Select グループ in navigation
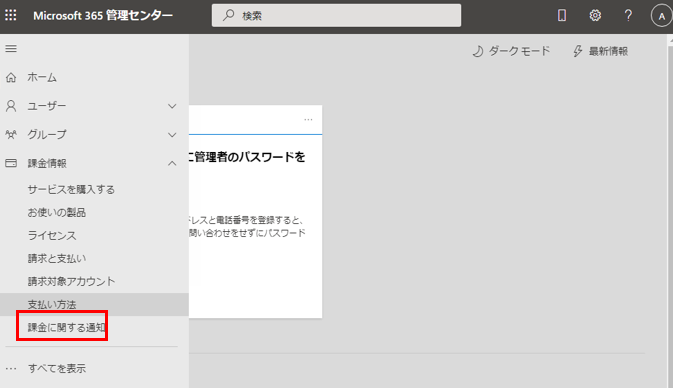Screen dimensions: 673x388 (x=47, y=134)
